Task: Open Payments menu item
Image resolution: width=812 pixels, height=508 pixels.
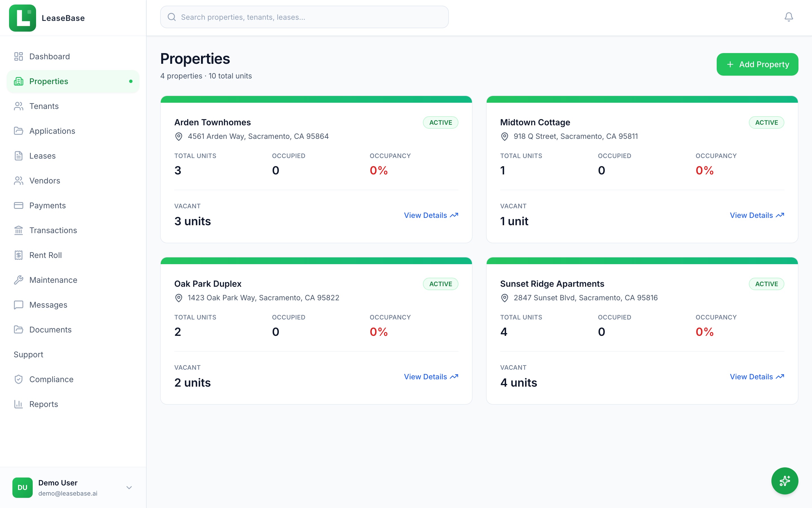Action: pyautogui.click(x=73, y=205)
